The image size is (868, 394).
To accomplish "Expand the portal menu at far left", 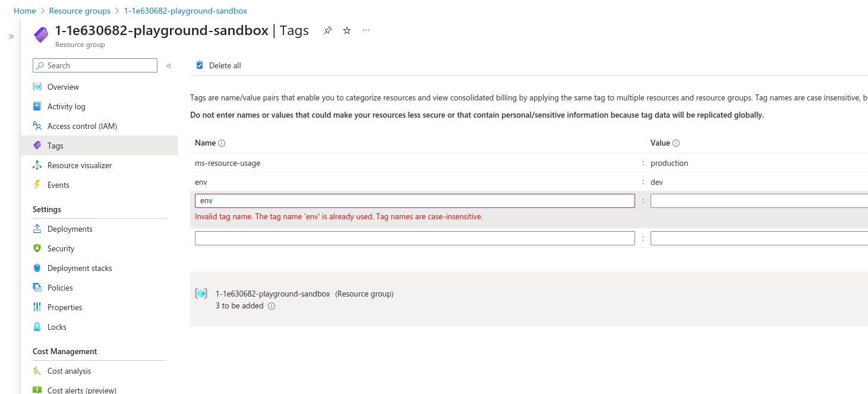I will (x=11, y=36).
